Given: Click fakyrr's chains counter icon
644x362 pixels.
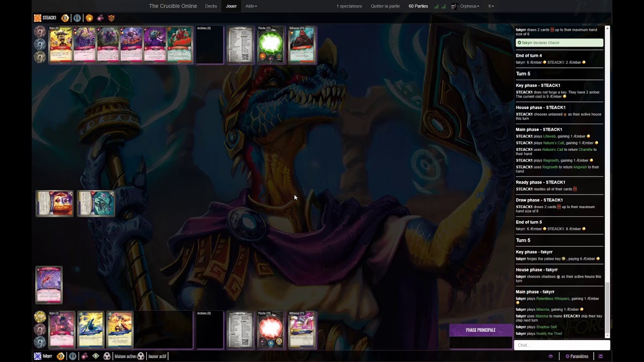Looking at the screenshot, I should [72, 356].
